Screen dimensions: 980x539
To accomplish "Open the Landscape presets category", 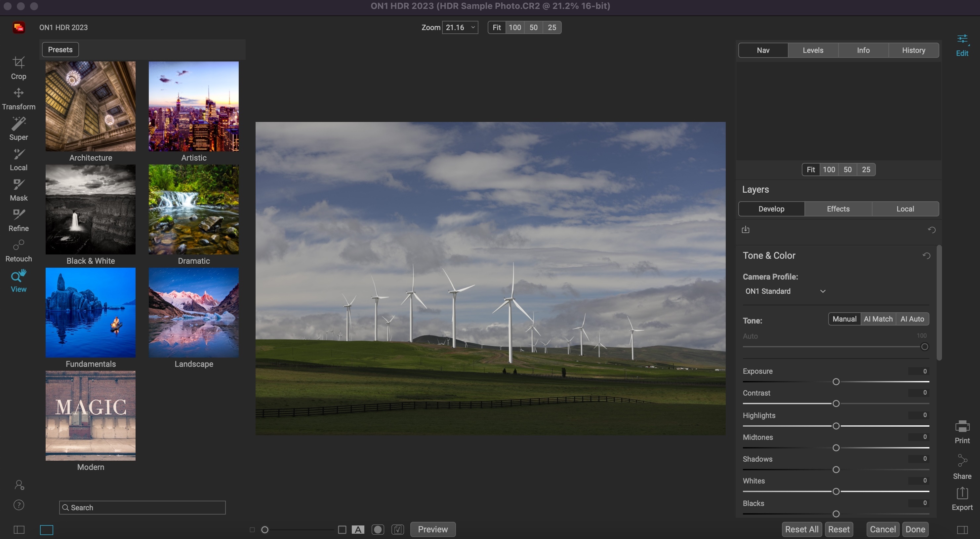I will point(193,312).
